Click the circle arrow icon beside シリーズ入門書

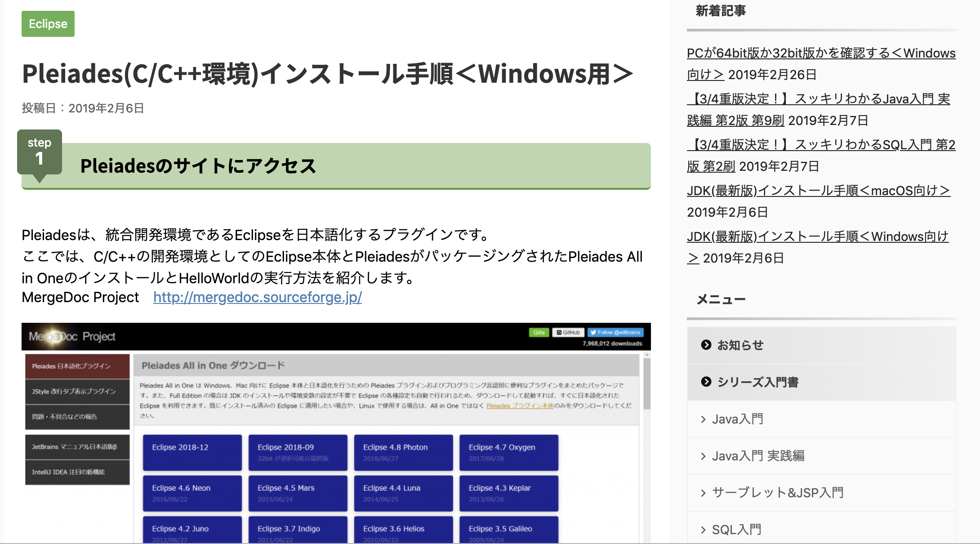706,382
